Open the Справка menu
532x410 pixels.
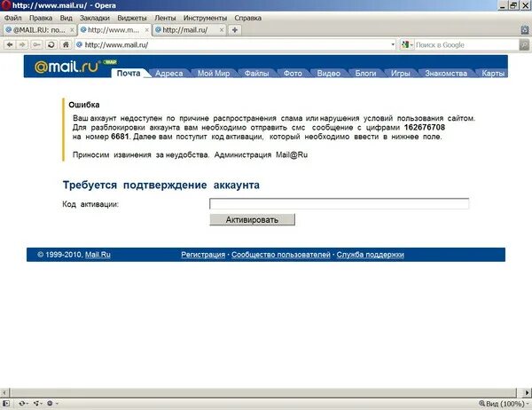click(x=247, y=18)
